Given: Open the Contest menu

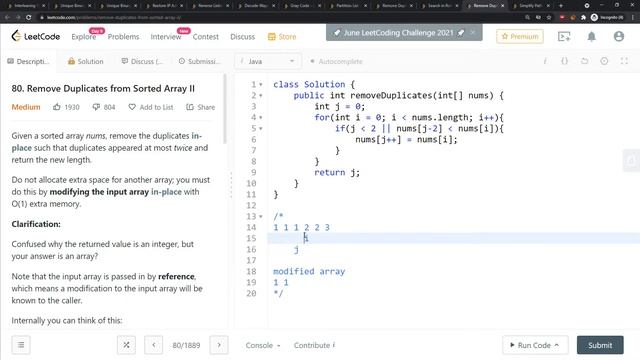Looking at the screenshot, I should click(206, 37).
